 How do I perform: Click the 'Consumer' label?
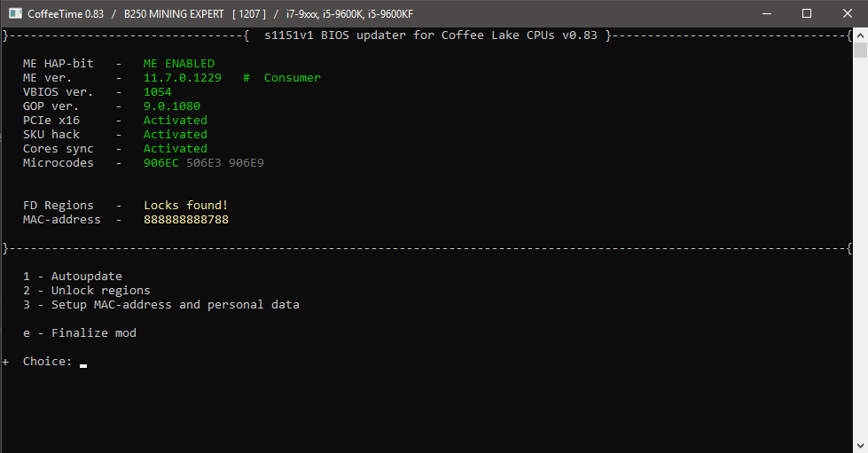click(293, 77)
